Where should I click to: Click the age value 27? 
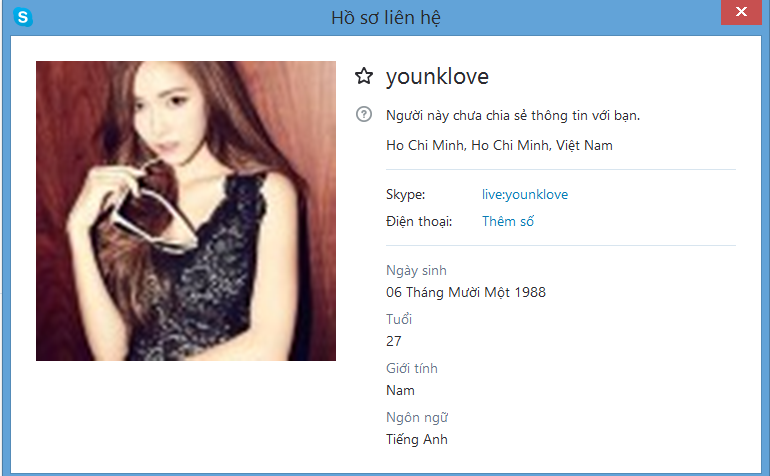pyautogui.click(x=394, y=341)
